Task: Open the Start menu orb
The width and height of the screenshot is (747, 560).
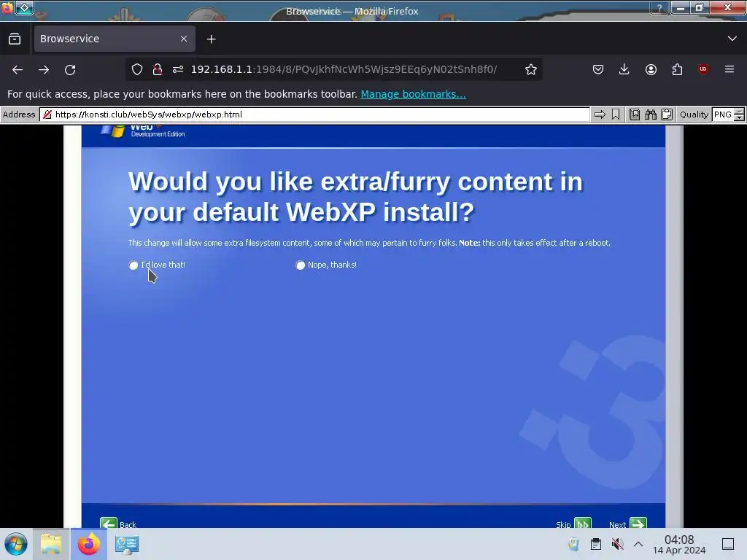Action: point(16,544)
